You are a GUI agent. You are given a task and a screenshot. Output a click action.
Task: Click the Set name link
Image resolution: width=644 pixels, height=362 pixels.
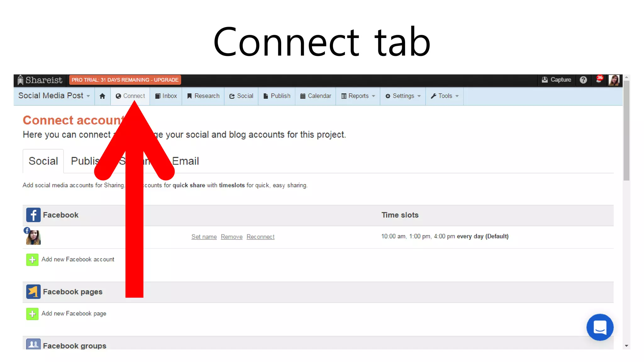pos(204,237)
